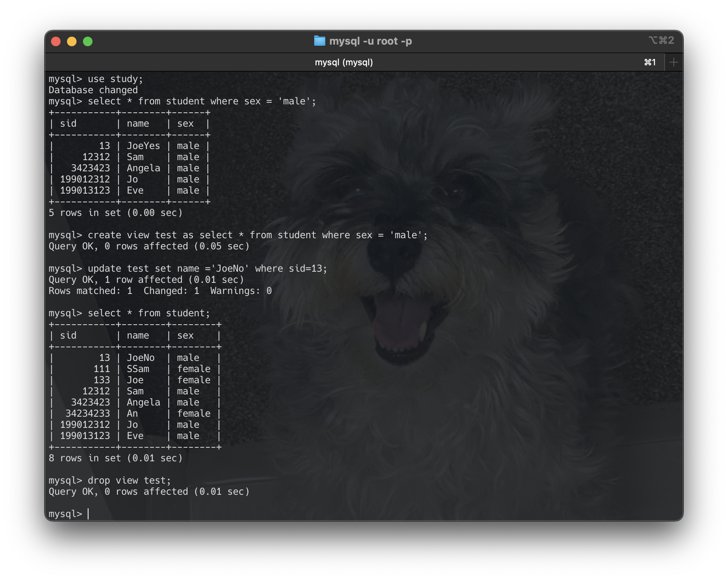
Task: Place the cursor at the blinking mysql prompt
Action: (x=88, y=513)
